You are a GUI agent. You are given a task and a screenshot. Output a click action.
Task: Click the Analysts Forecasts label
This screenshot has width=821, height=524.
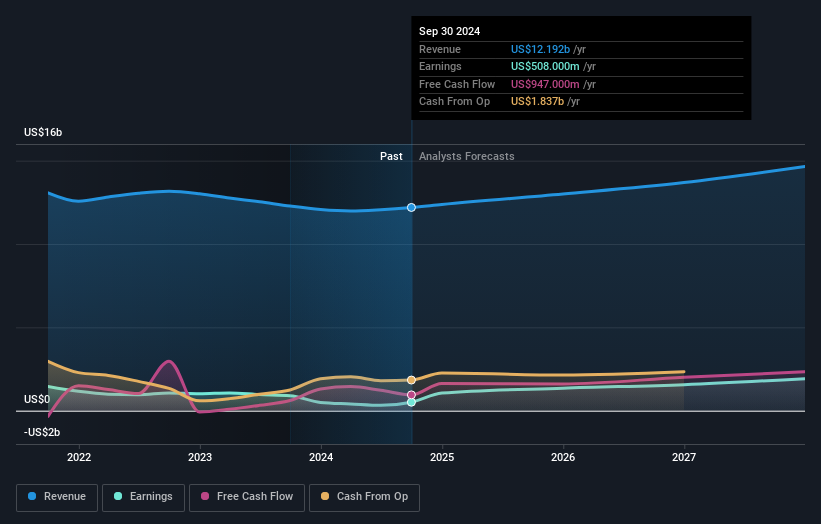(467, 156)
